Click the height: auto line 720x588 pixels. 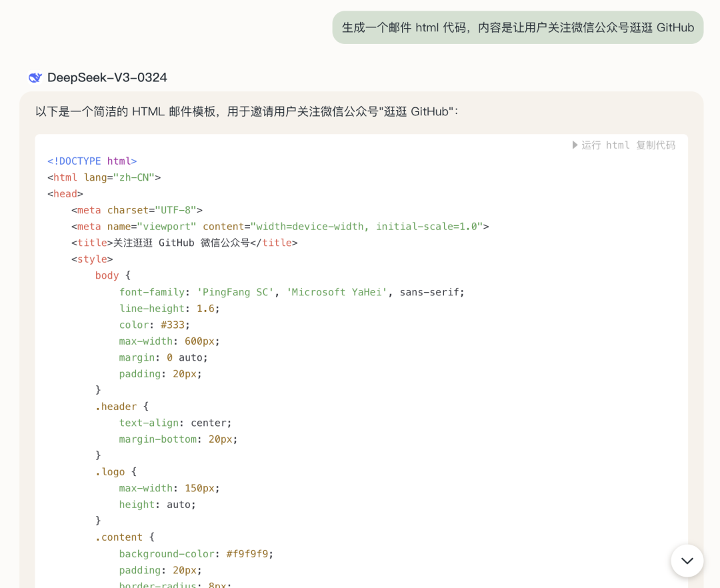pyautogui.click(x=157, y=505)
